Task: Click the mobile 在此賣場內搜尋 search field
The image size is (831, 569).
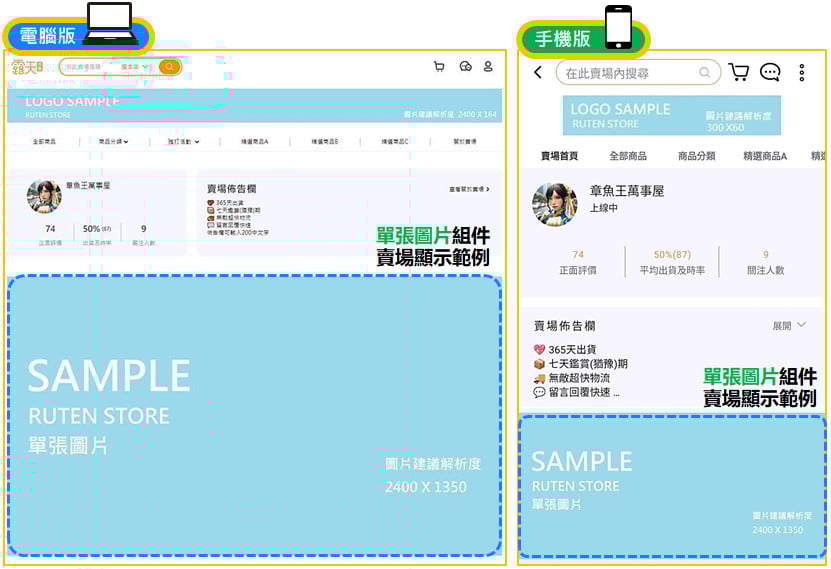Action: [x=630, y=73]
